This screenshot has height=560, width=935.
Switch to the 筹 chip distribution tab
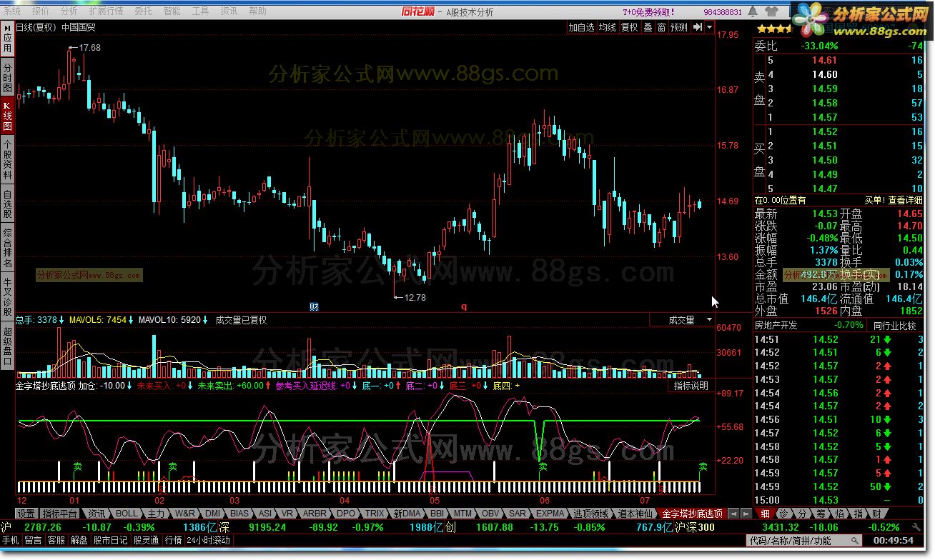[x=821, y=513]
